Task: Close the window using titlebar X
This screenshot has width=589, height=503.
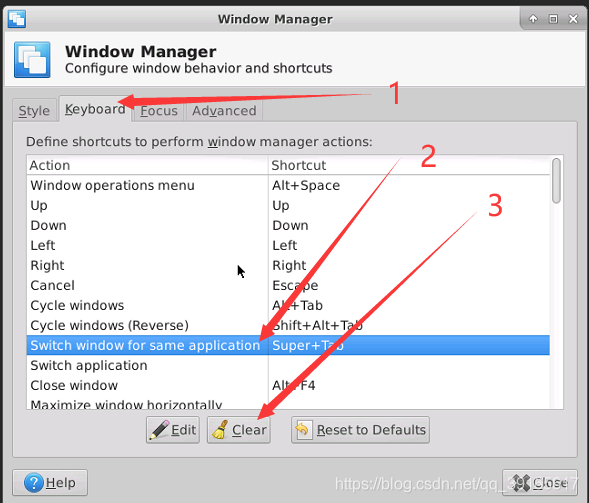Action: 573,19
